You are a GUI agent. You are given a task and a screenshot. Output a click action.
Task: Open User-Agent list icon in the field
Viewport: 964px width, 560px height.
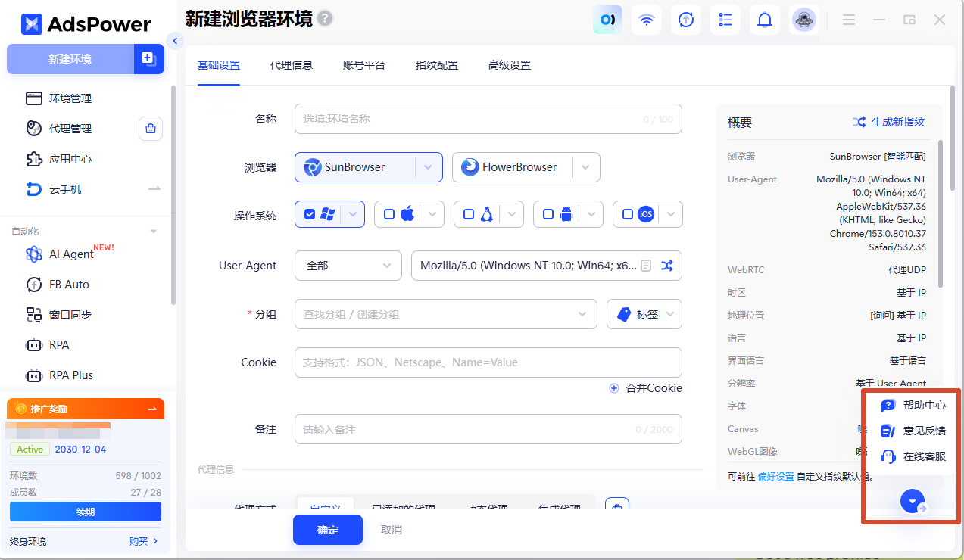pyautogui.click(x=646, y=266)
